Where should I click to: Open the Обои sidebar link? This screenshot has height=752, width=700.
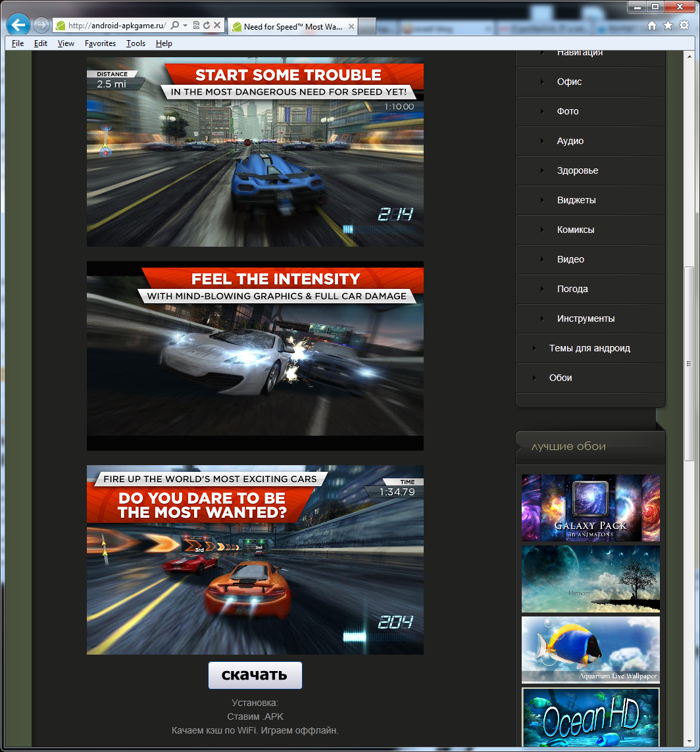point(561,378)
